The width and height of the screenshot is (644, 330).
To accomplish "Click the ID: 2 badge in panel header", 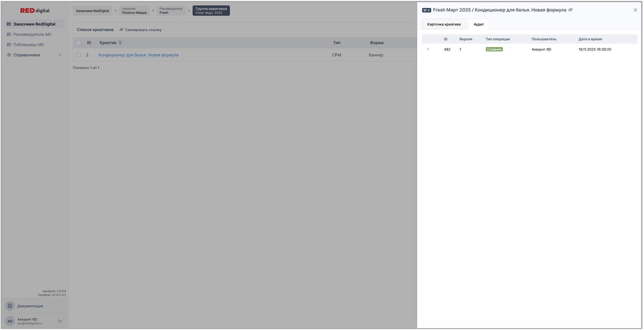I will tap(426, 10).
